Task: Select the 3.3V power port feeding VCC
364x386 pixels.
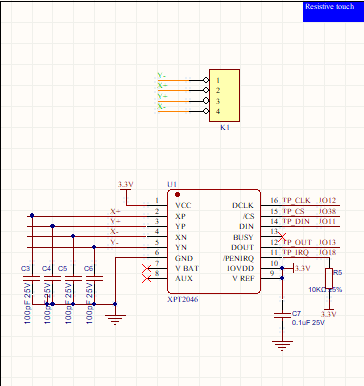Action: click(x=126, y=187)
